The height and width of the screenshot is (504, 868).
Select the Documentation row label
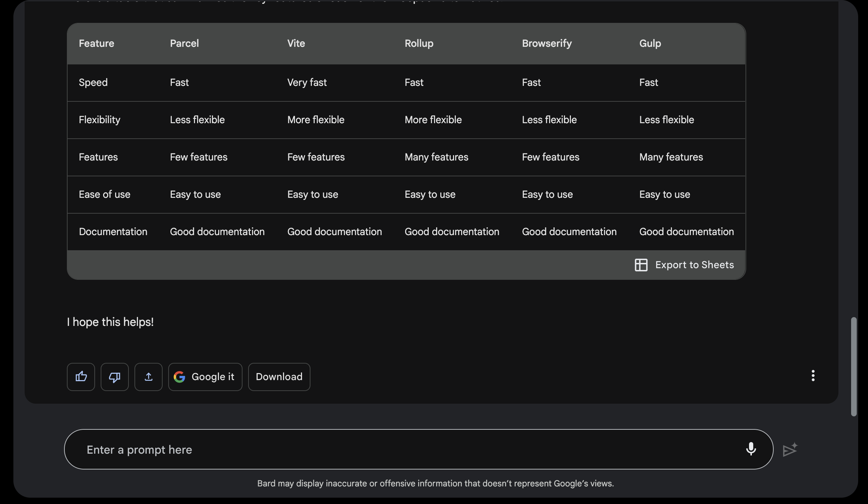113,232
